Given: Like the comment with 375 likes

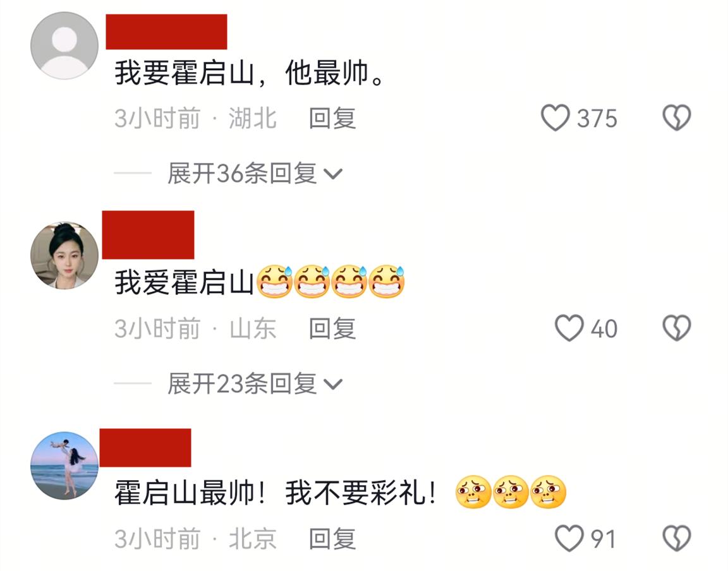Looking at the screenshot, I should 555,117.
